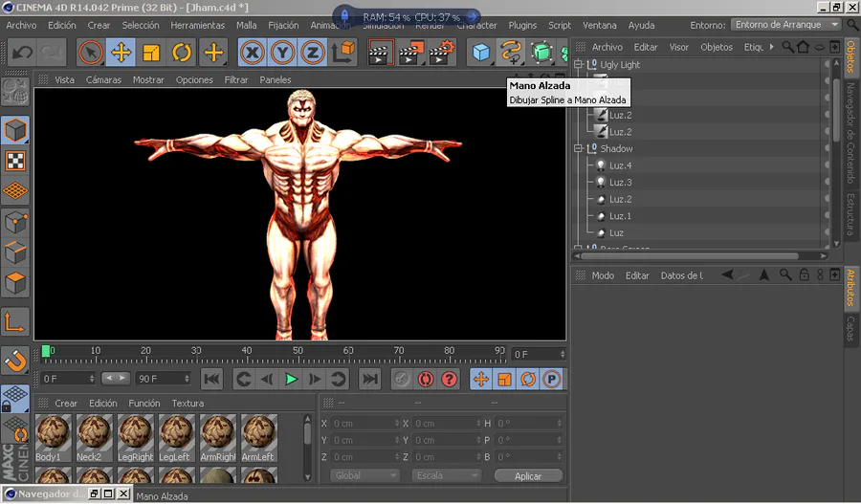Click the record keyframe button
Viewport: 861px width, 504px height.
point(402,380)
